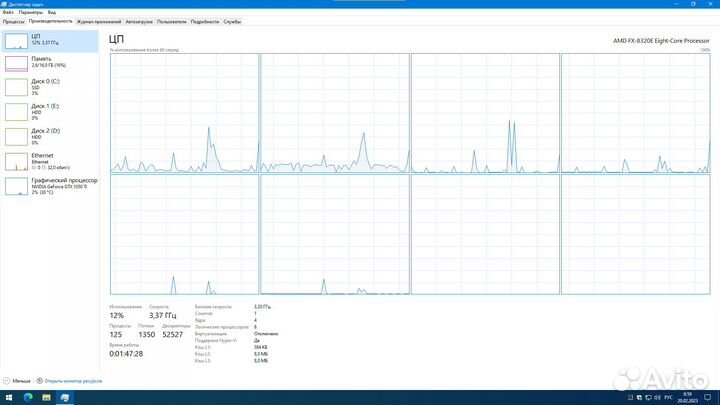Open the Вид menu

51,12
